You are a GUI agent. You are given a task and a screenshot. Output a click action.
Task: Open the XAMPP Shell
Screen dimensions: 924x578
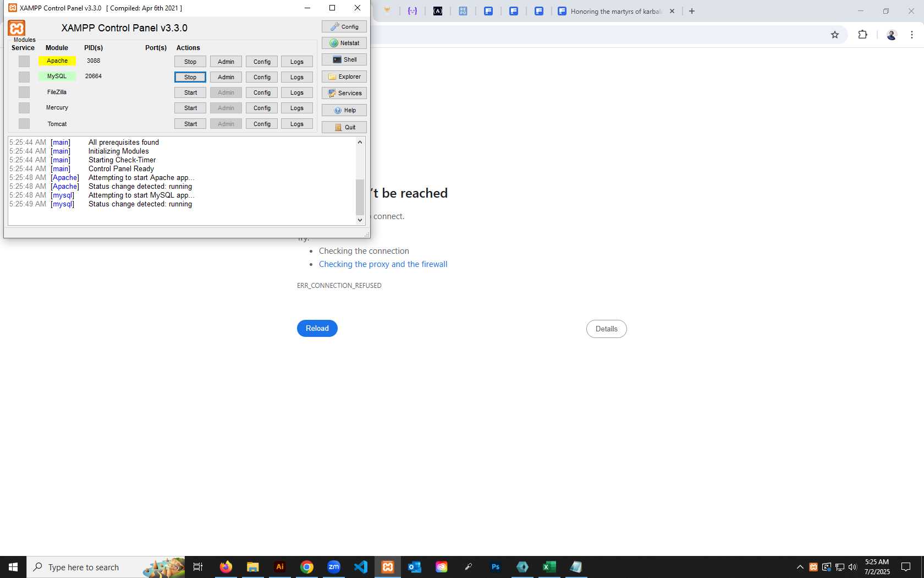[x=344, y=59]
